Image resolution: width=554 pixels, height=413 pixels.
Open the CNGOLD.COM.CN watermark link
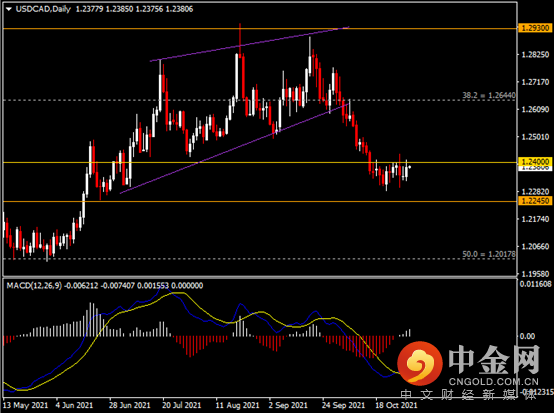pos(494,382)
